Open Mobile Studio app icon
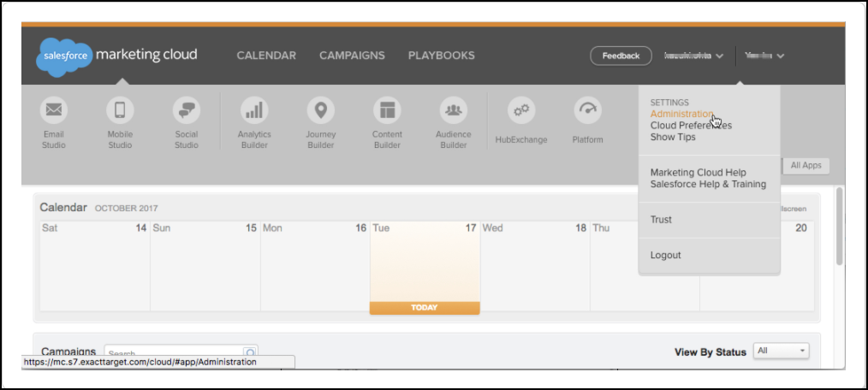Viewport: 868px width, 390px height. tap(120, 110)
